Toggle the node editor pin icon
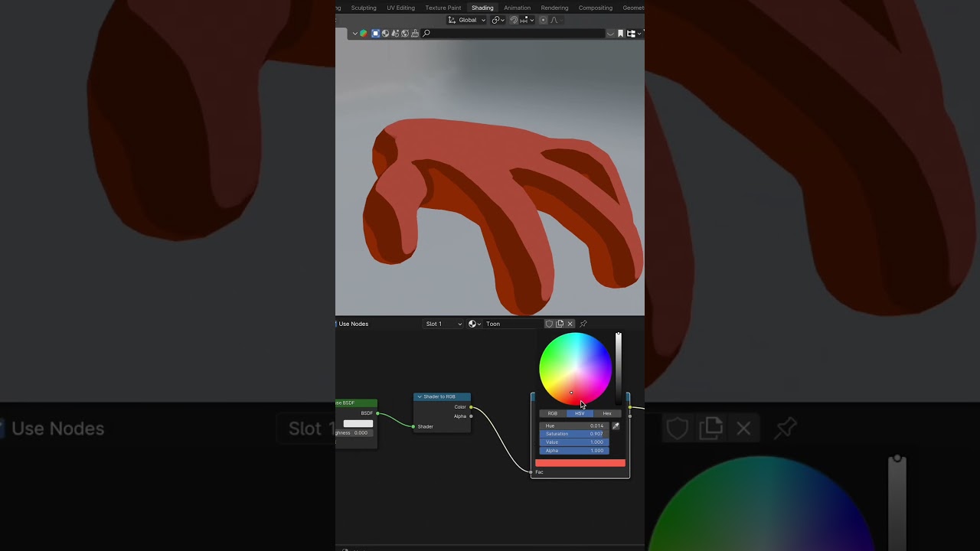Screen dimensions: 980x551 [583, 324]
